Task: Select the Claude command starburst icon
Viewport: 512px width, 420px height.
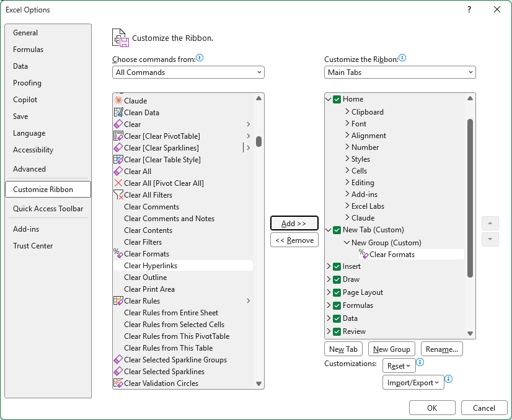Action: 118,100
